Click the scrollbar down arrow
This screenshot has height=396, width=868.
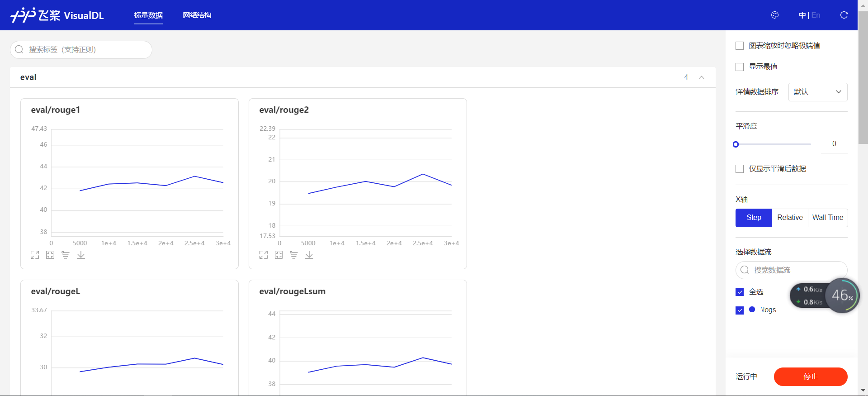863,390
